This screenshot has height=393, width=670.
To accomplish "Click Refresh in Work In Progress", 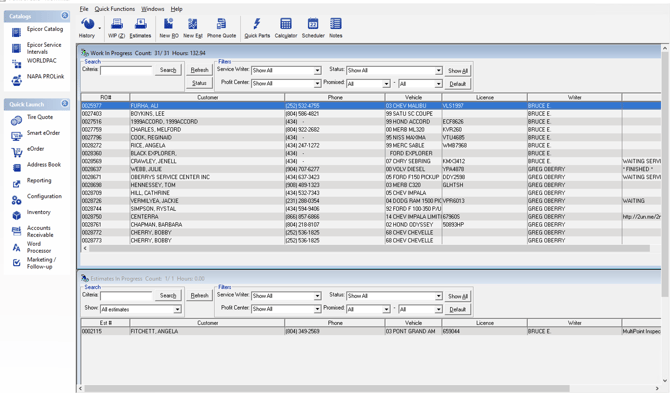I will point(200,70).
